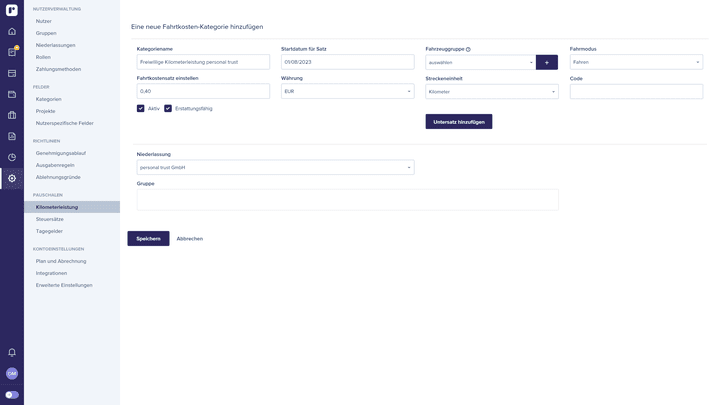Flip the toggle switch at the sidebar bottom
Viewport: 720px width, 405px height.
coord(12,395)
